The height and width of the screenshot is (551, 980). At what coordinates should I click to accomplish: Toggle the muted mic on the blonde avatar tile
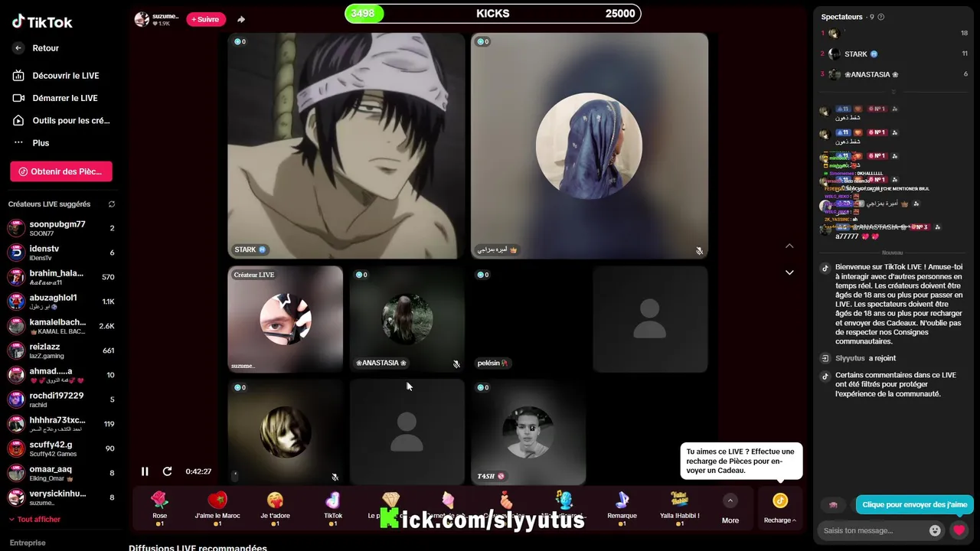coord(335,477)
